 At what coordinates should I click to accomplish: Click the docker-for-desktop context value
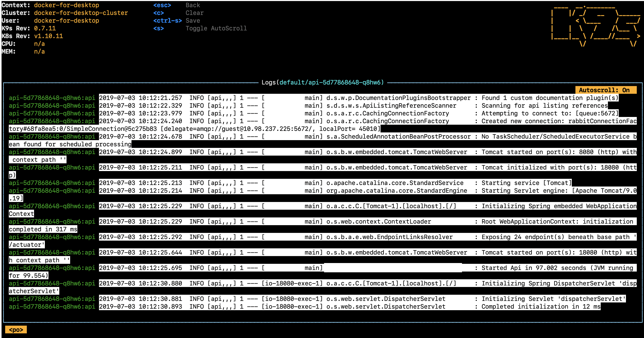click(x=67, y=5)
